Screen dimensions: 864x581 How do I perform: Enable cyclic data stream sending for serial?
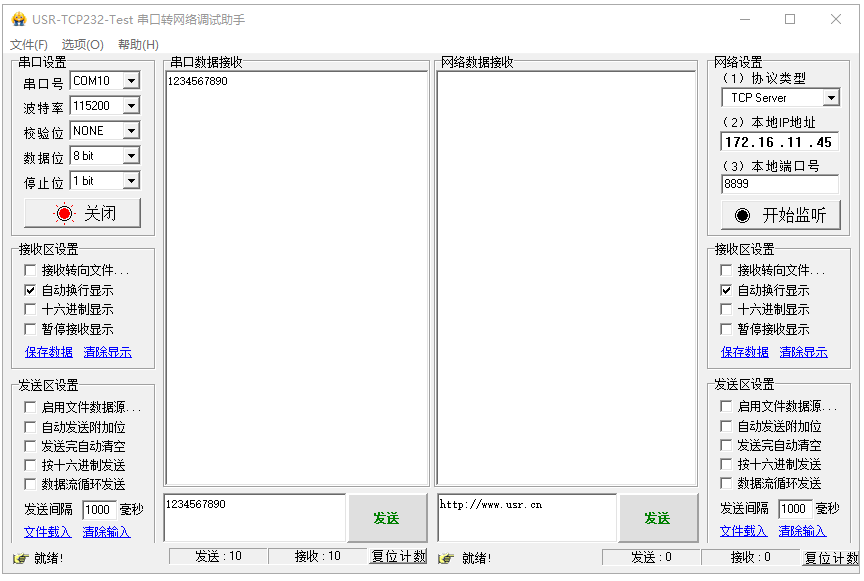coord(30,485)
